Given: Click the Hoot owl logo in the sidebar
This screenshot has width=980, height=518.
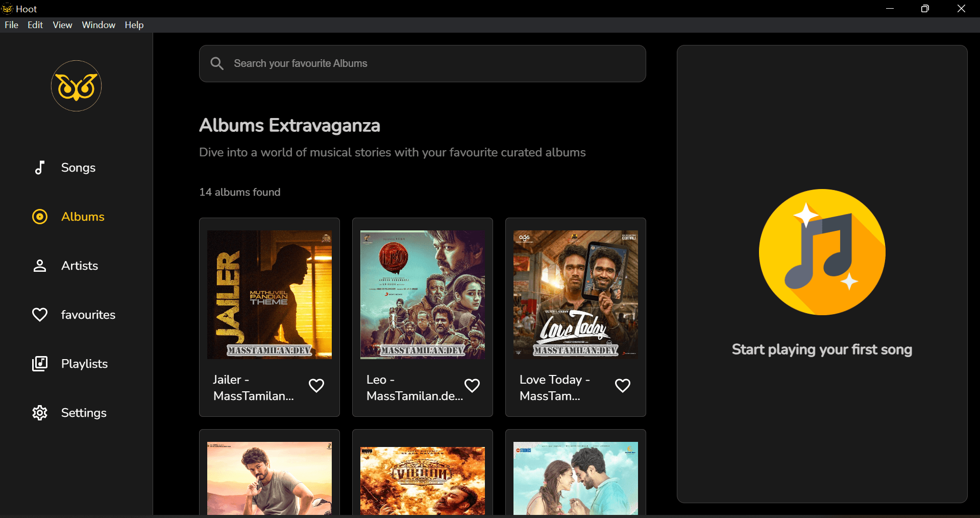Looking at the screenshot, I should 76,86.
